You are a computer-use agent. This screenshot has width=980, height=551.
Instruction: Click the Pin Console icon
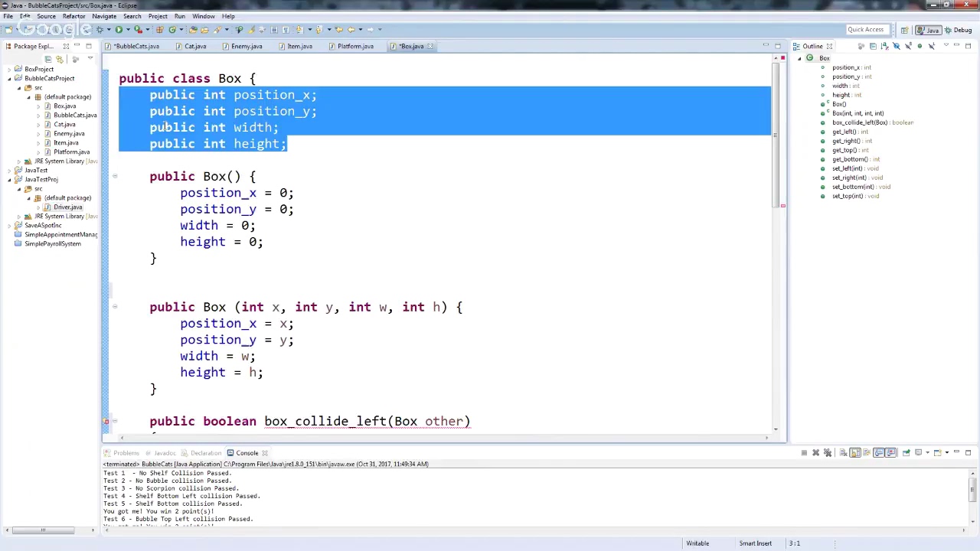pos(906,452)
